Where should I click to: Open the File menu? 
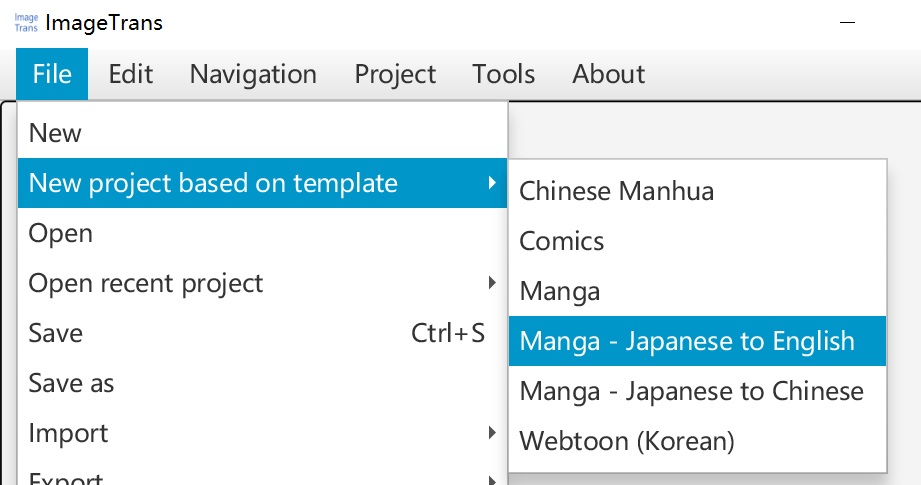tap(52, 74)
